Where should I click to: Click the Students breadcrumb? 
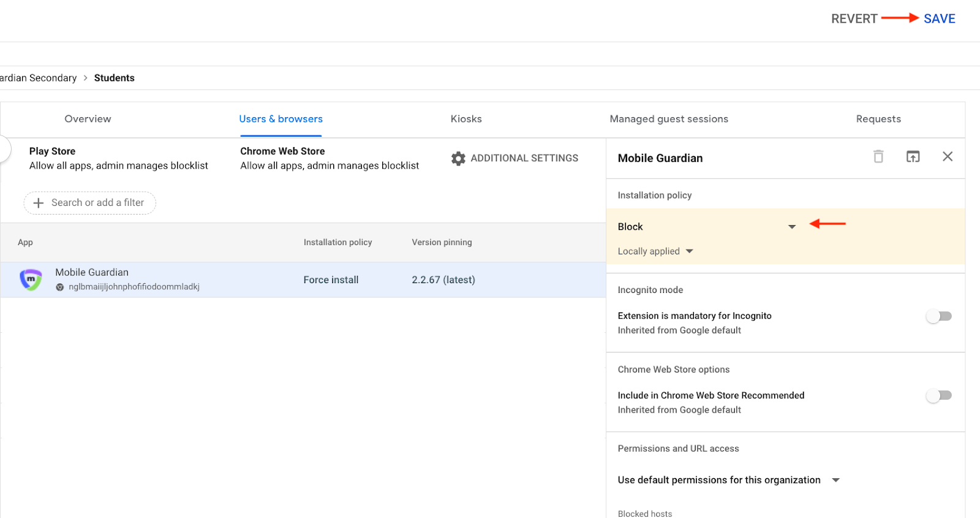point(115,78)
